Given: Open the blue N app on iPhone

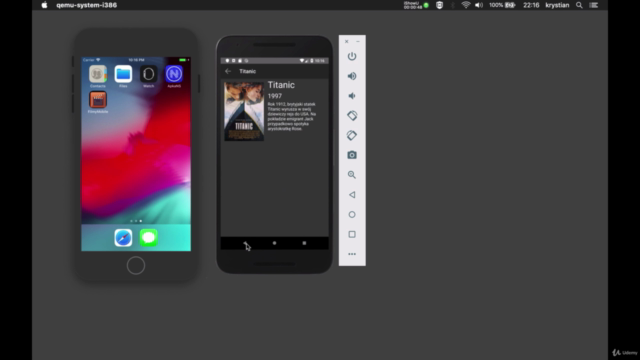Looking at the screenshot, I should [x=174, y=74].
